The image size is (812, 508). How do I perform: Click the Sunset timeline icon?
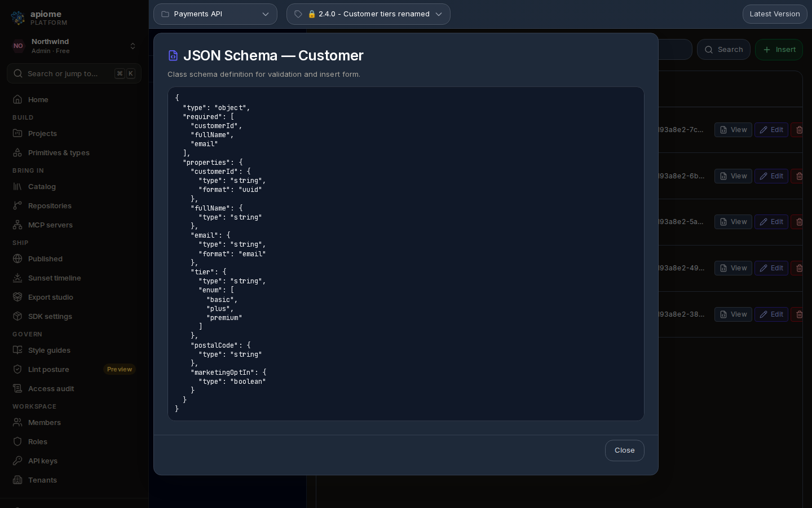[x=17, y=278]
